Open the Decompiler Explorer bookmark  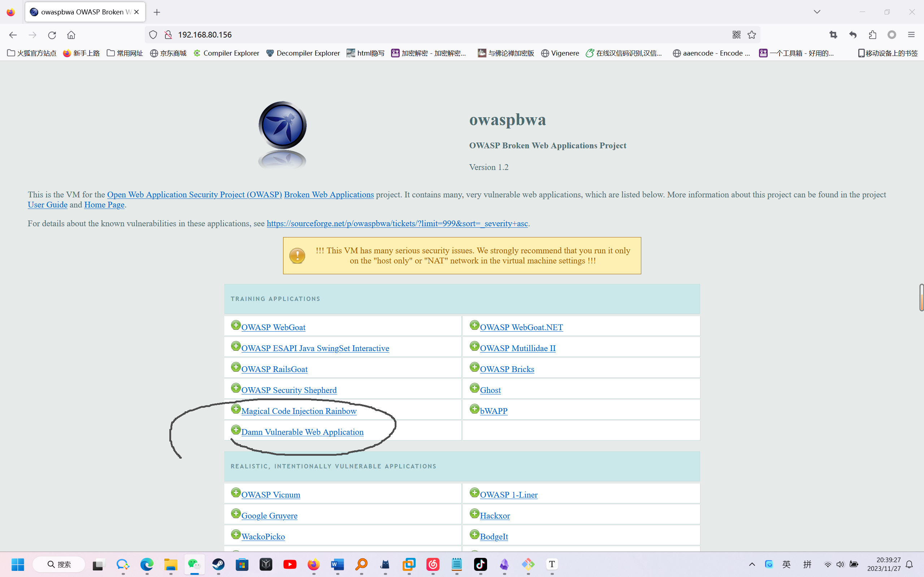tap(303, 53)
